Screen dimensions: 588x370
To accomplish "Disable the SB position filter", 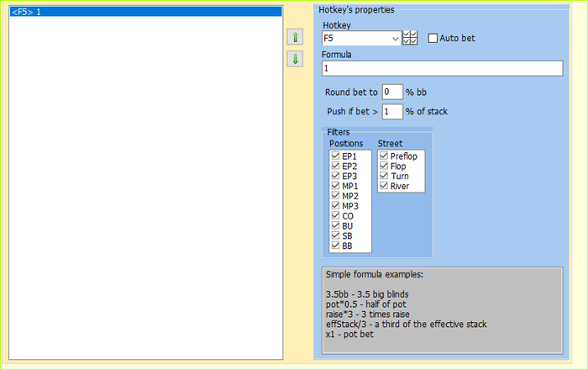I will [x=336, y=235].
